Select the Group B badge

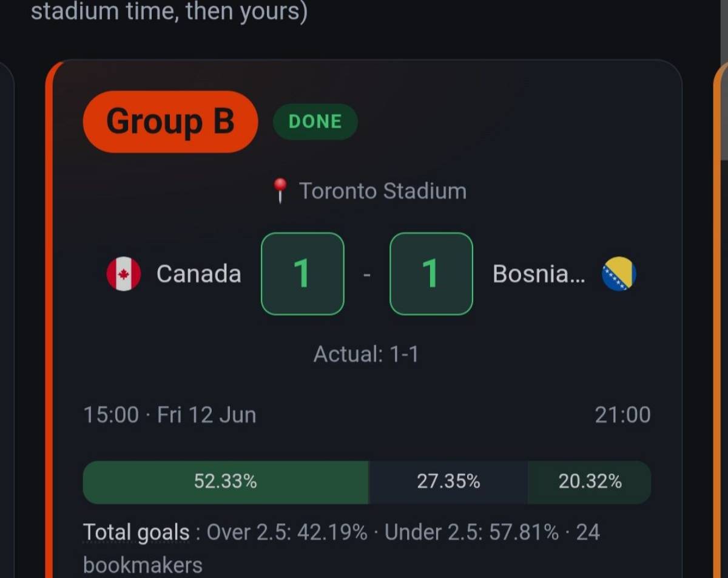click(170, 121)
